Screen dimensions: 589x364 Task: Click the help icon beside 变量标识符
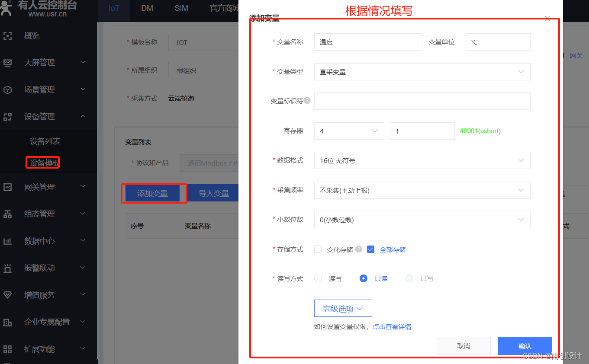click(x=307, y=100)
